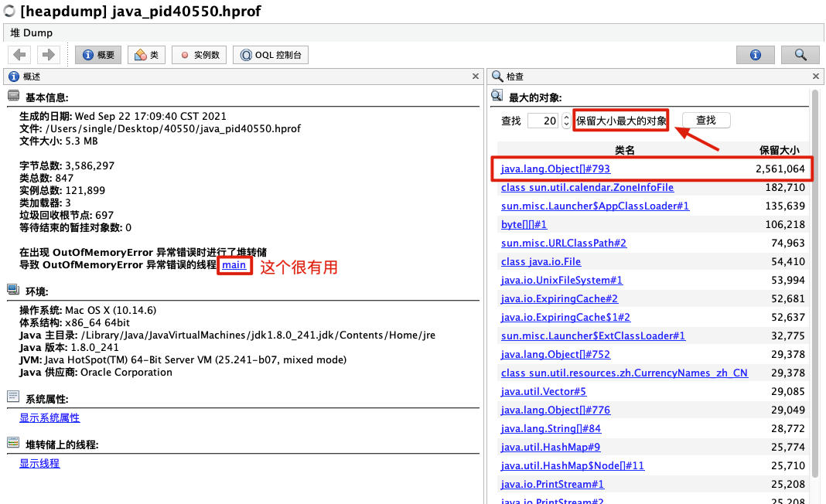Open sun.misc.Launcher$ExtClassLoader#1 link
This screenshot has height=504, width=826.
[x=593, y=336]
